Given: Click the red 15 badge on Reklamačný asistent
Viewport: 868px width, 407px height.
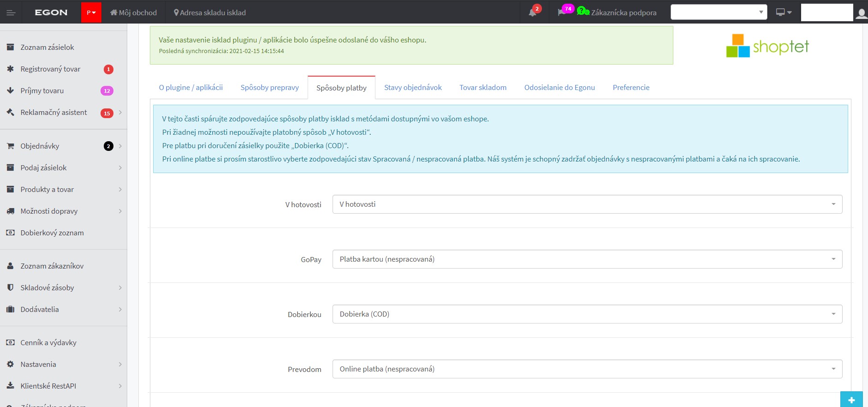Looking at the screenshot, I should (107, 113).
